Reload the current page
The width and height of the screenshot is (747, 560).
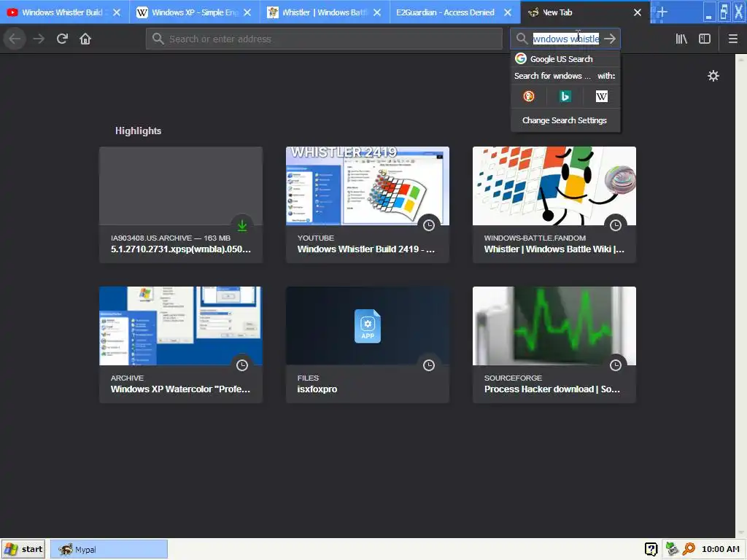point(62,39)
